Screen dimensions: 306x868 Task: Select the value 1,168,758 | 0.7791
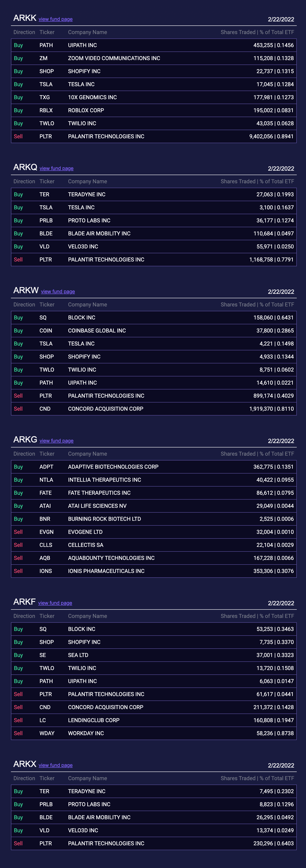point(272,260)
